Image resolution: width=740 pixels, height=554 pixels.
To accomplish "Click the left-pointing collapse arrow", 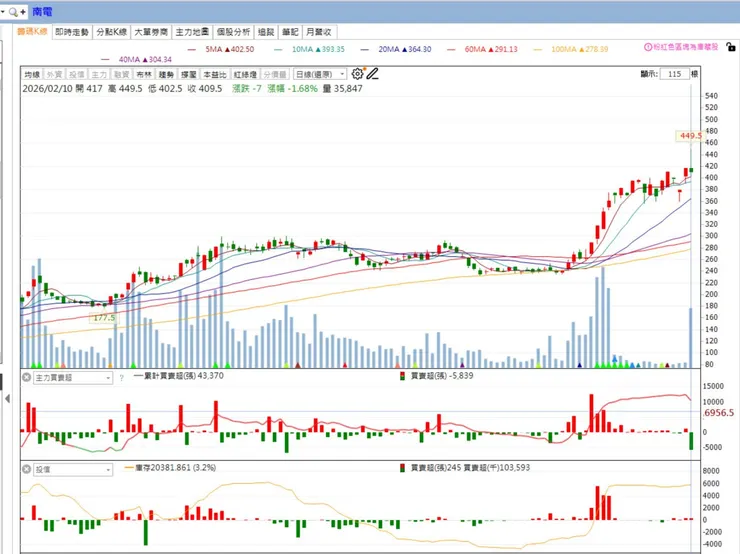I will [7, 399].
